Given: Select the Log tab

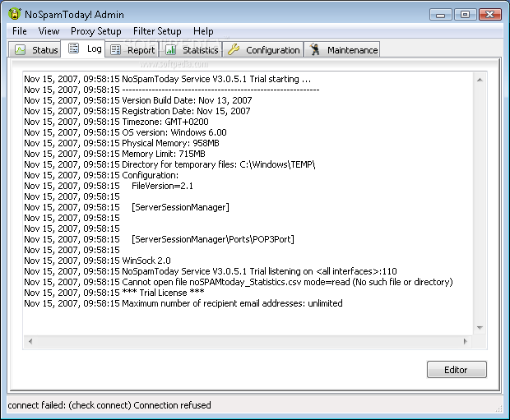Looking at the screenshot, I should 83,48.
